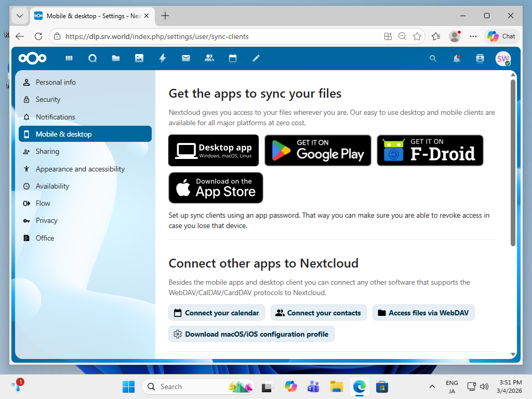This screenshot has height=399, width=532.
Task: Click the scrollbar up arrow
Action: [x=513, y=75]
